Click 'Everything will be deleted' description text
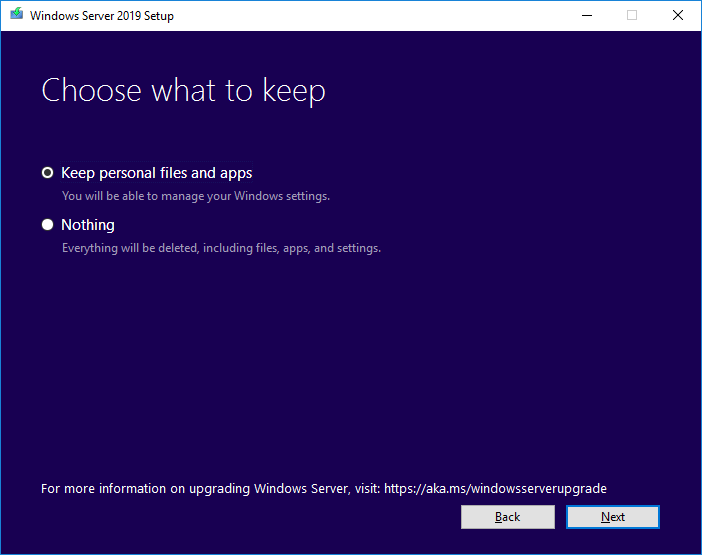Image resolution: width=702 pixels, height=555 pixels. pyautogui.click(x=222, y=248)
